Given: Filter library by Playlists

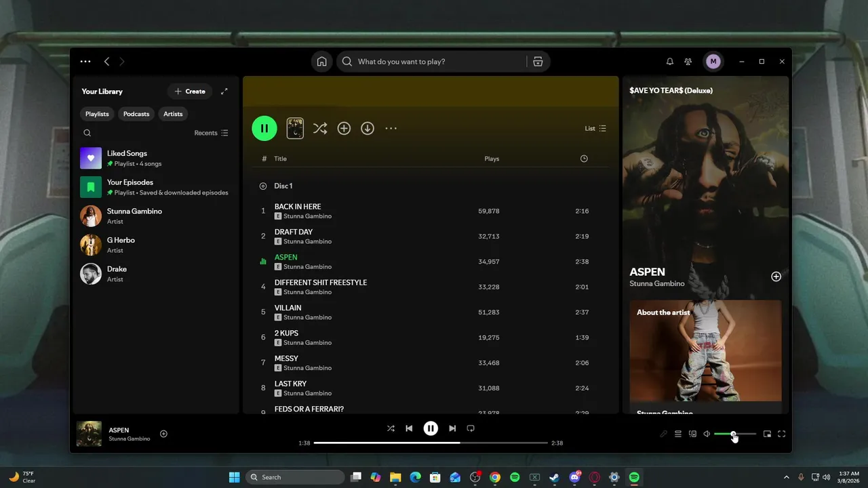Looking at the screenshot, I should [97, 114].
